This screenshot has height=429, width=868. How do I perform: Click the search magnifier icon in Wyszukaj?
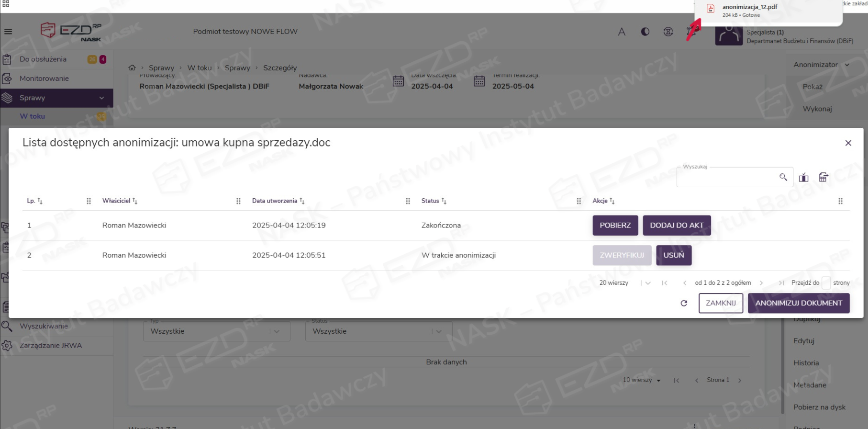[783, 177]
